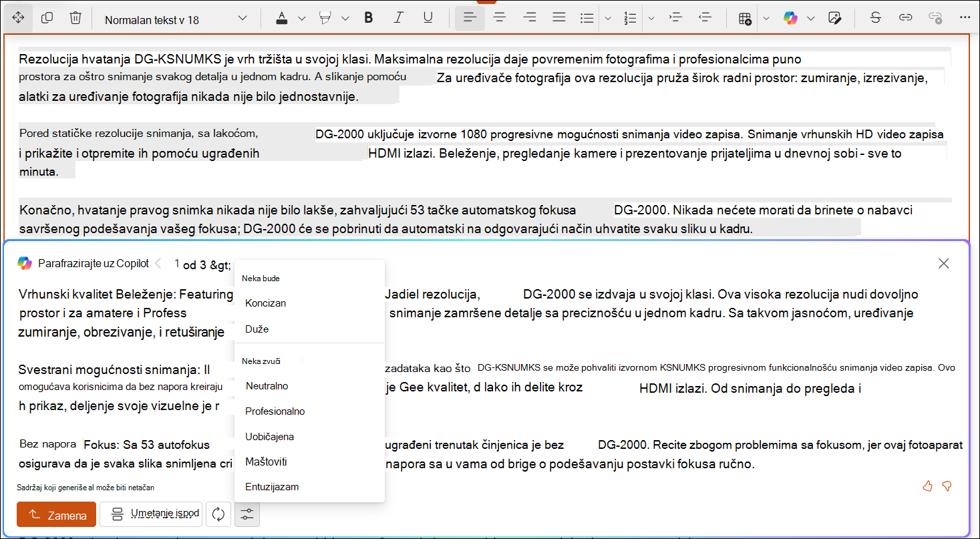Click the copy icon in the toolbar
Viewport: 980px width, 539px height.
tap(47, 18)
